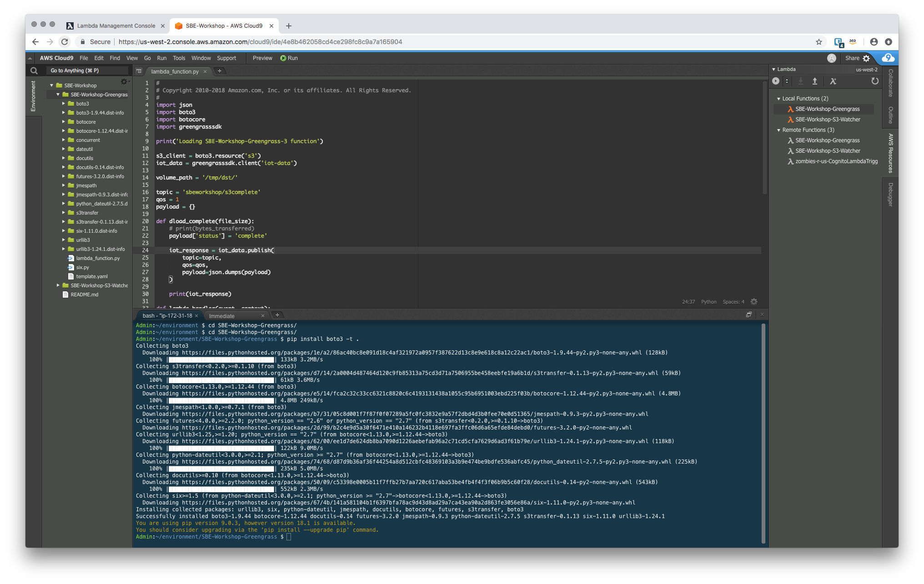This screenshot has height=584, width=924.
Task: Open the Debugger side tab
Action: 891,195
